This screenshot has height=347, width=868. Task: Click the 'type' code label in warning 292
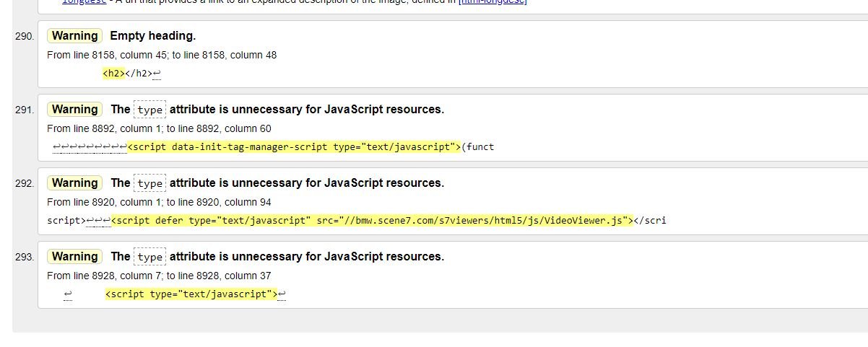pyautogui.click(x=150, y=183)
